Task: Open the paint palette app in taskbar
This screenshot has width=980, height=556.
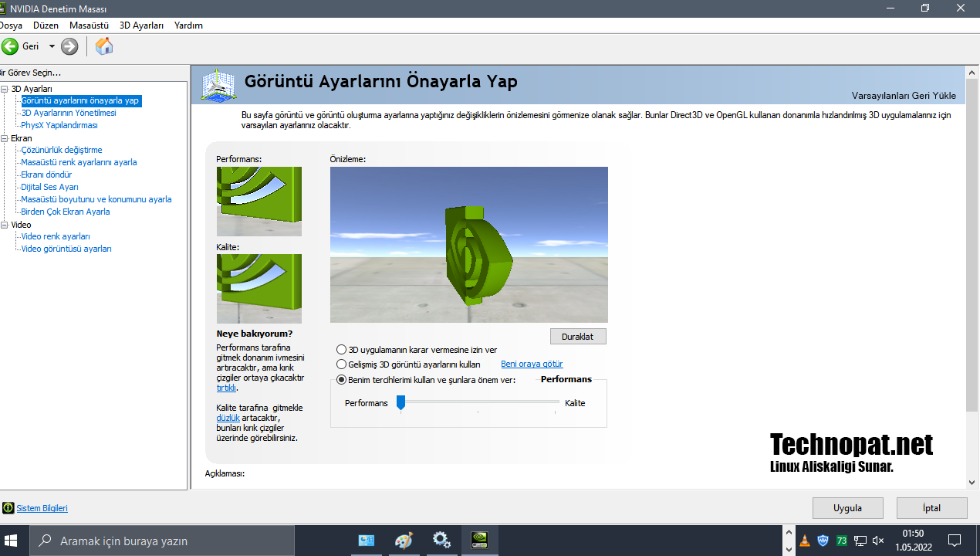Action: [404, 541]
